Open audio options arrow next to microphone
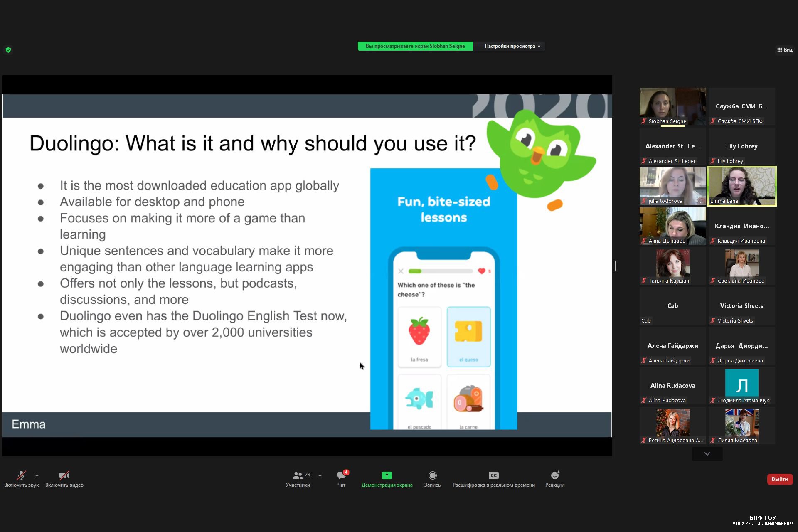The image size is (798, 532). [37, 475]
